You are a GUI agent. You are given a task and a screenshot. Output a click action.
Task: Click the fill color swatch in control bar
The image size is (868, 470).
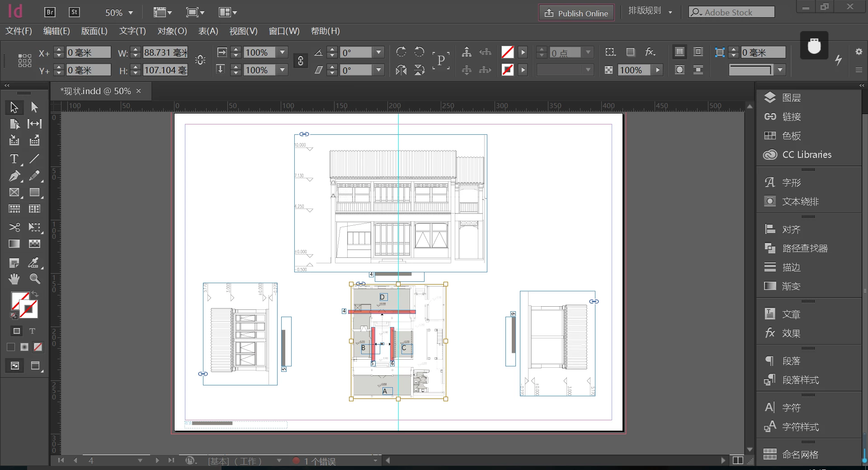(x=507, y=52)
